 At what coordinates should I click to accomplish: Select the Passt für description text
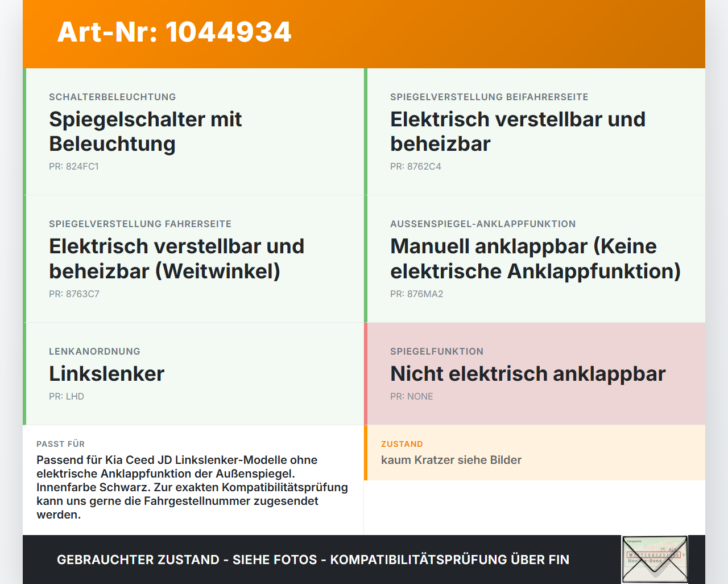click(x=192, y=487)
